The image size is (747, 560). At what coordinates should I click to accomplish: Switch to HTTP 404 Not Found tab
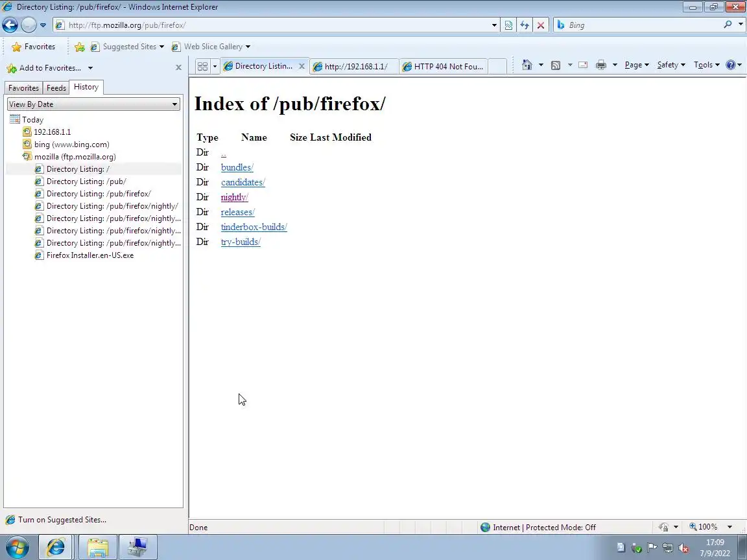(444, 67)
